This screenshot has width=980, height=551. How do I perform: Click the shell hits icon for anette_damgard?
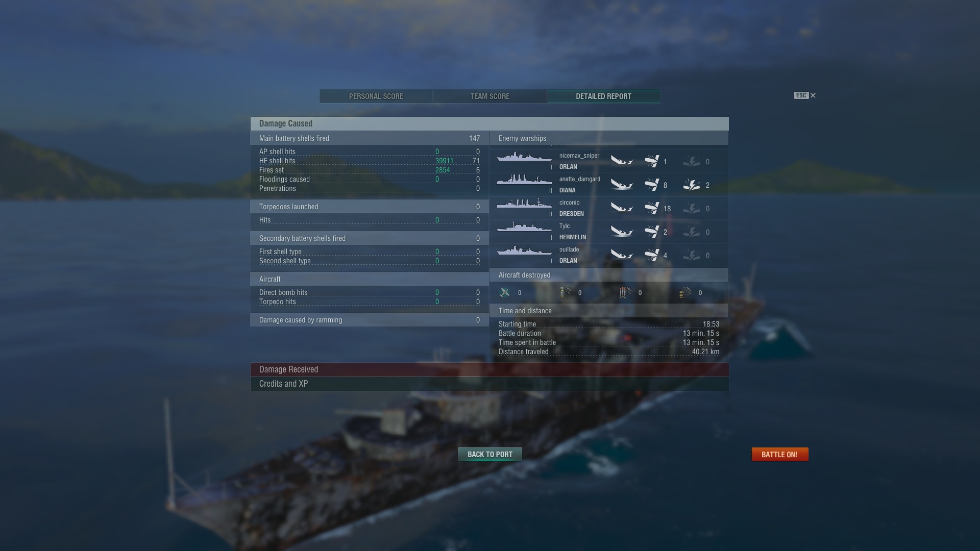point(651,185)
